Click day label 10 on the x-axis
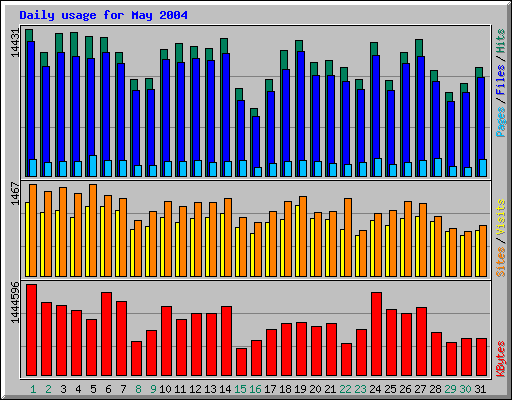512x400 pixels. coord(165,389)
